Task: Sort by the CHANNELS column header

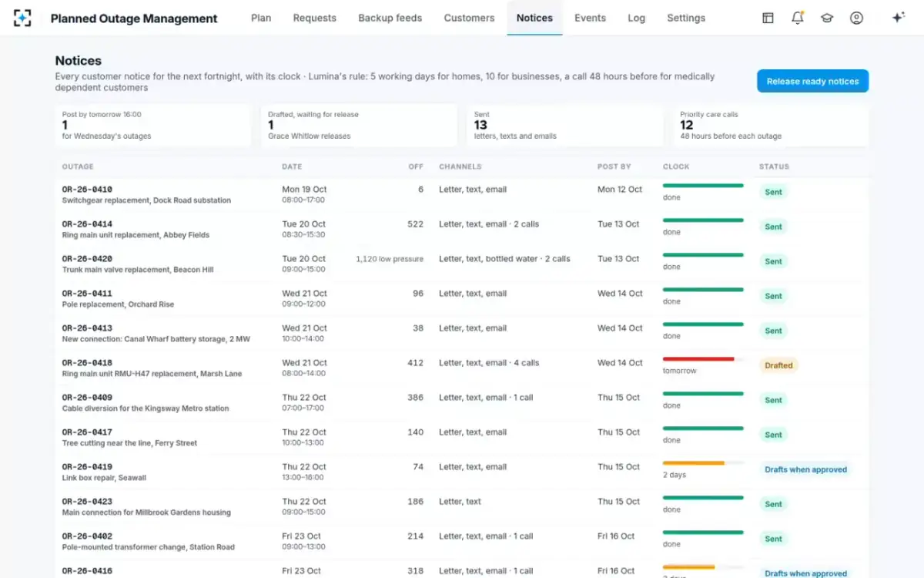Action: point(460,166)
